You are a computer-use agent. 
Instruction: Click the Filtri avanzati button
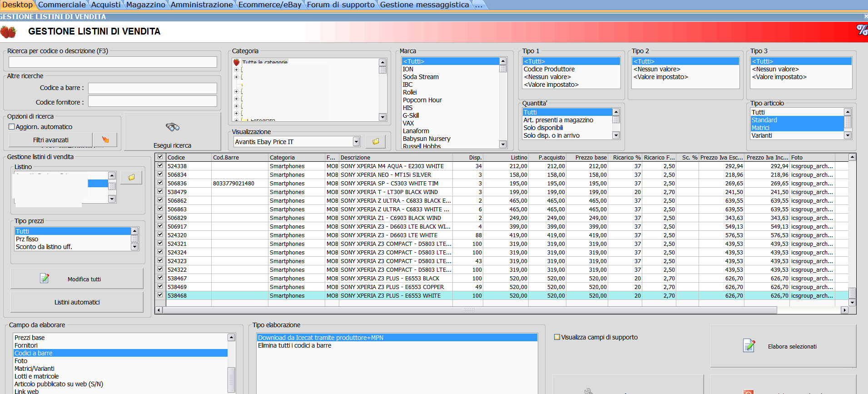[x=50, y=140]
